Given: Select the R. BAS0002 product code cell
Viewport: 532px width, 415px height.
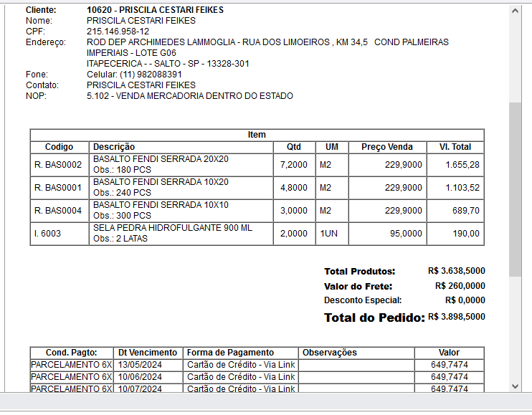Looking at the screenshot, I should [58, 165].
